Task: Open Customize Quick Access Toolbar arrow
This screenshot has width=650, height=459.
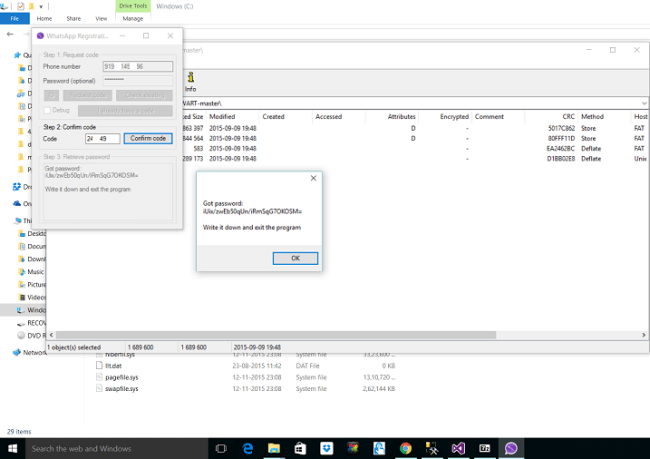Action: pos(41,7)
